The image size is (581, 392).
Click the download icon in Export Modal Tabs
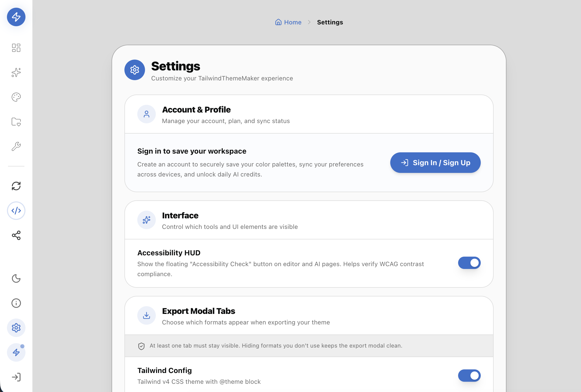147,315
